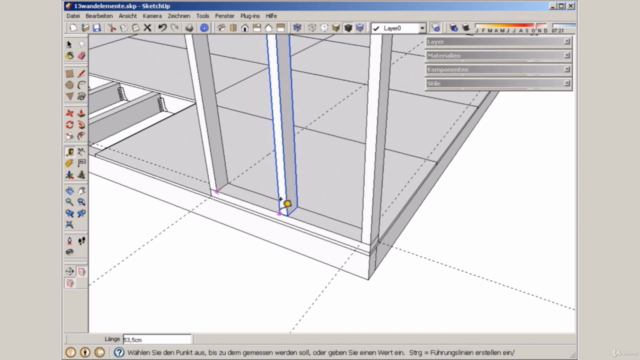Select the Section Plane tool
The height and width of the screenshot is (360, 640).
tap(69, 271)
